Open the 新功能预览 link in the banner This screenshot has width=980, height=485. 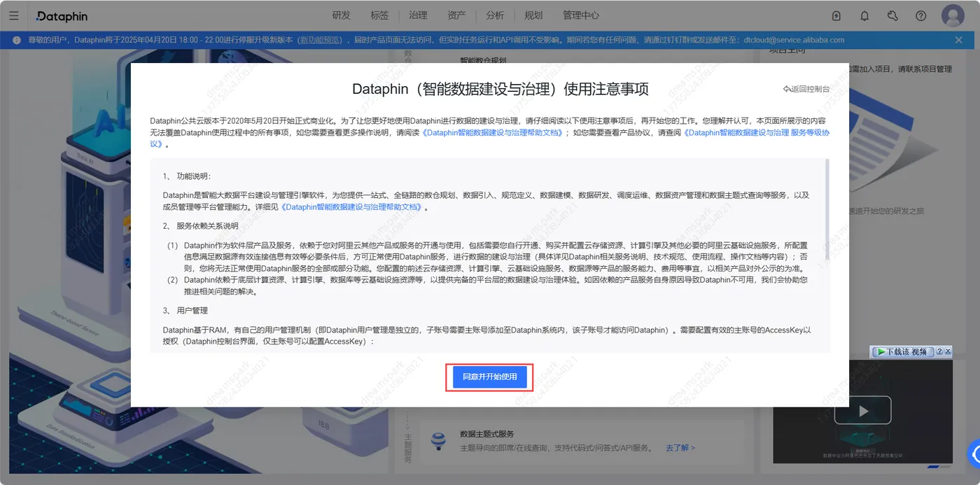point(321,40)
